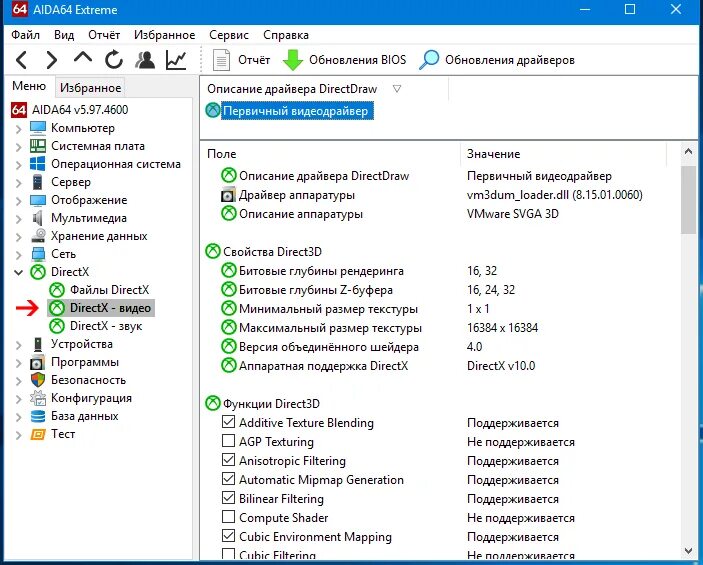Screen dimensions: 703x565
Task: Select the Сеть network icon
Action: click(x=39, y=254)
